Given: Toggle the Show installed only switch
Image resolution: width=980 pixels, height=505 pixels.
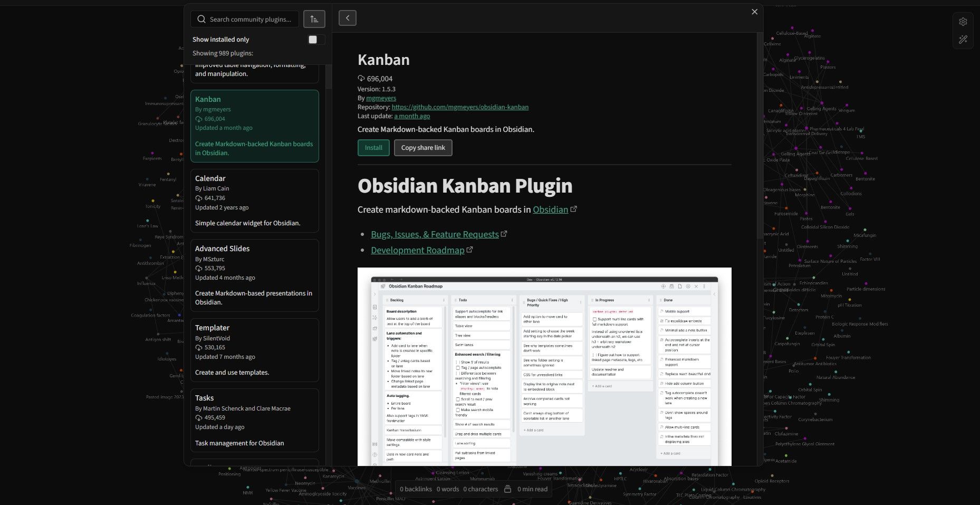Looking at the screenshot, I should (x=316, y=39).
